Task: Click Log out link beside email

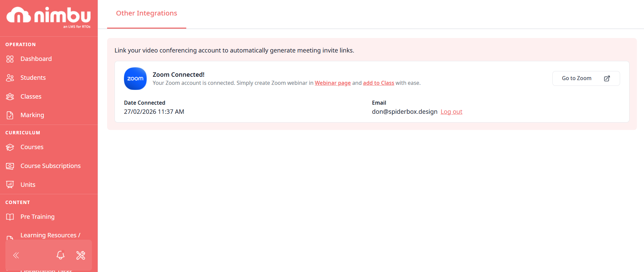Action: (x=451, y=112)
